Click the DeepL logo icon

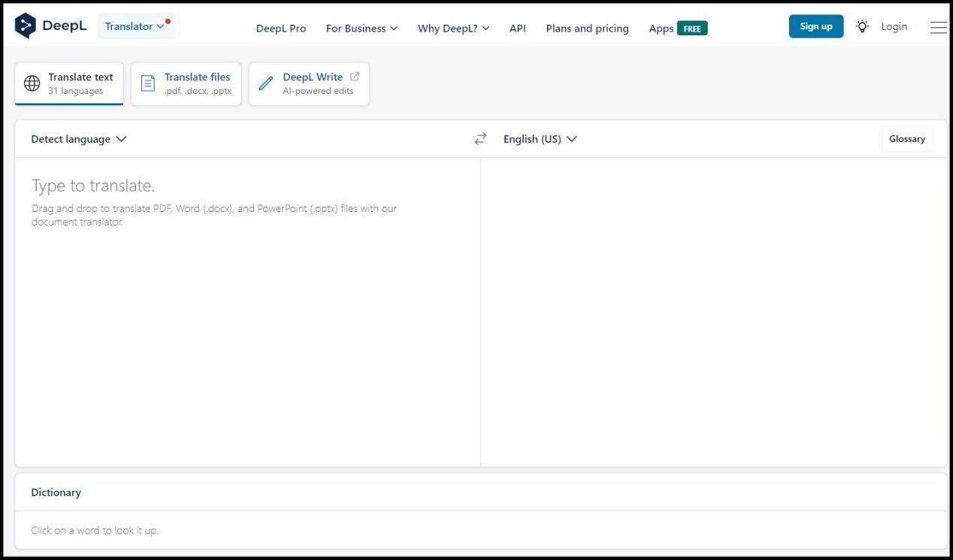[x=26, y=26]
